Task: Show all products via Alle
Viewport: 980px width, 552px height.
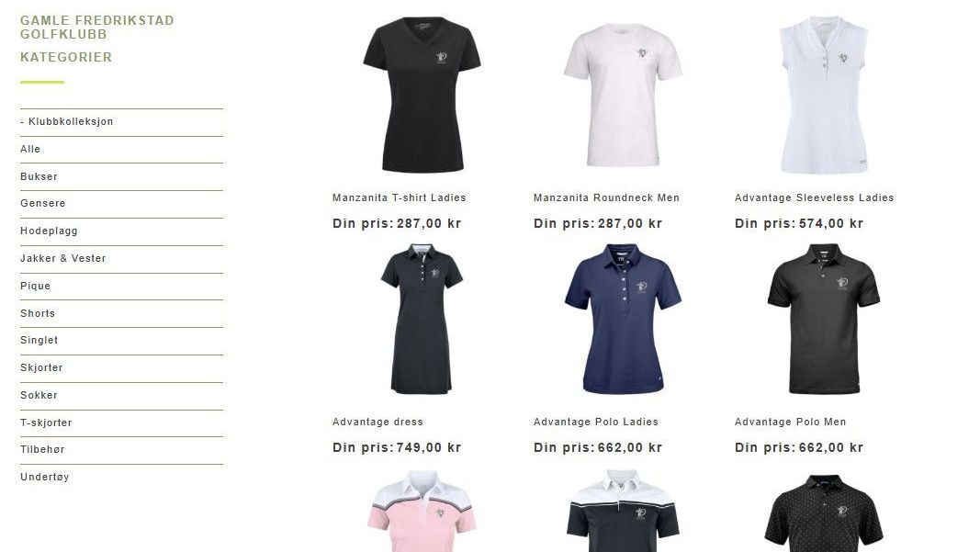Action: [x=30, y=150]
